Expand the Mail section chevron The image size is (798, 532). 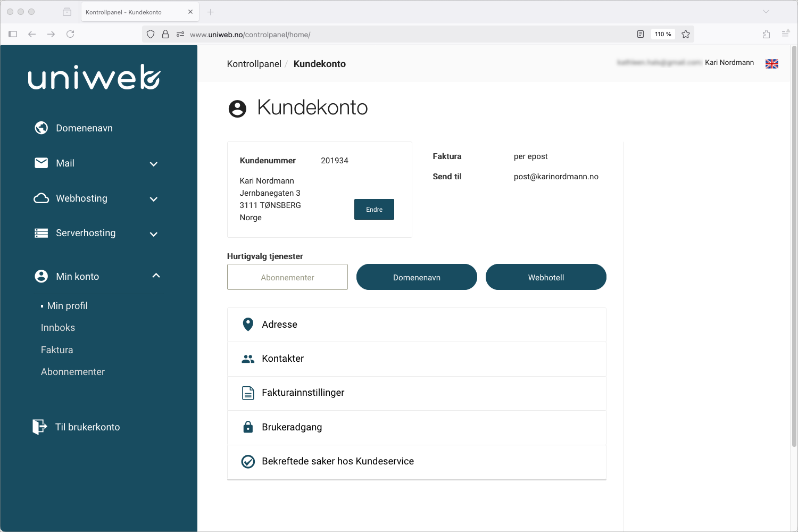coord(154,164)
